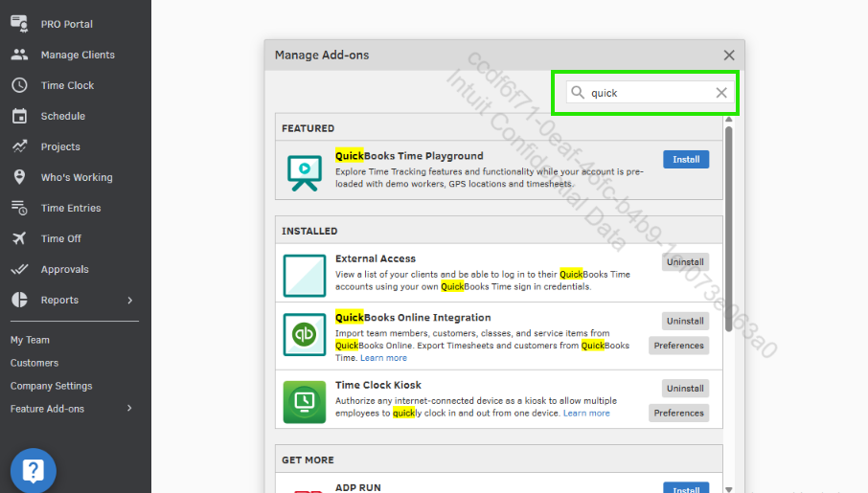Viewport: 868px width, 493px height.
Task: Open the blue help question-mark button
Action: click(x=34, y=471)
